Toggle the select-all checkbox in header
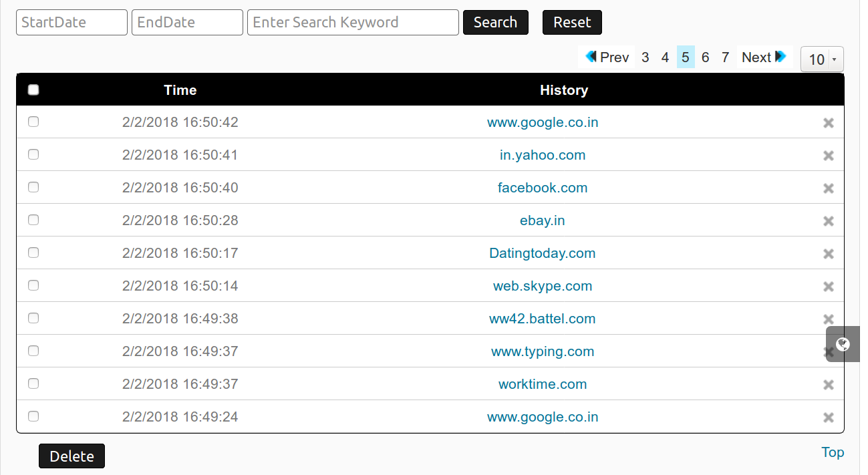 pos(33,90)
